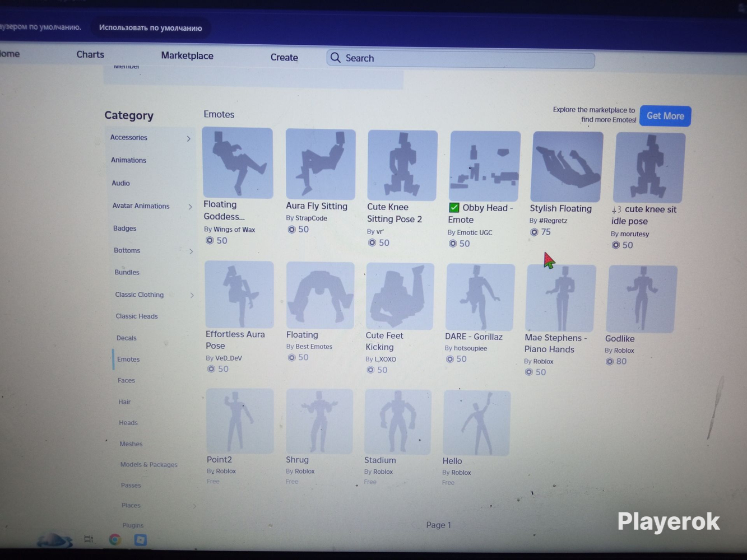The width and height of the screenshot is (747, 560).
Task: Visit creator Emotic UGC
Action: click(x=475, y=232)
